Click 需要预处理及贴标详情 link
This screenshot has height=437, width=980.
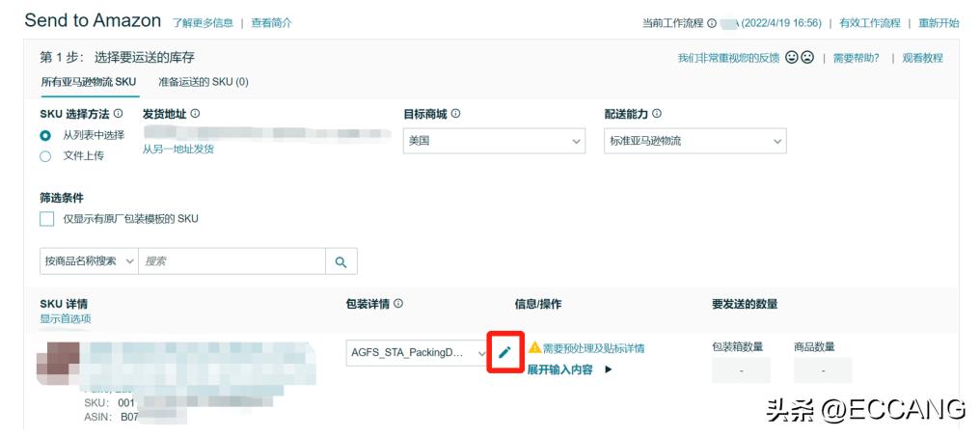pos(593,348)
